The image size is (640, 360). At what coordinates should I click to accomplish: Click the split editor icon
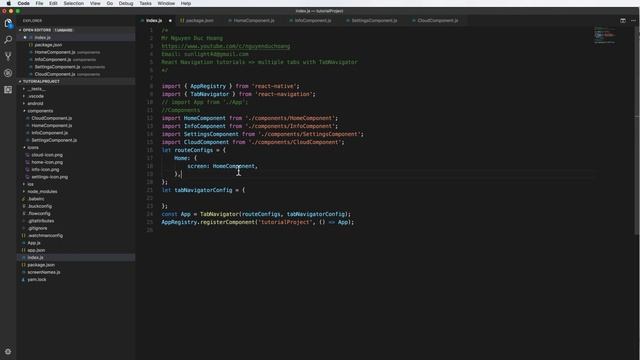[x=623, y=20]
